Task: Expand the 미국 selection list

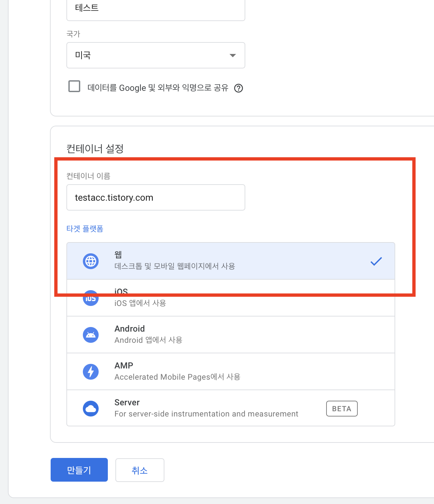Action: tap(232, 55)
